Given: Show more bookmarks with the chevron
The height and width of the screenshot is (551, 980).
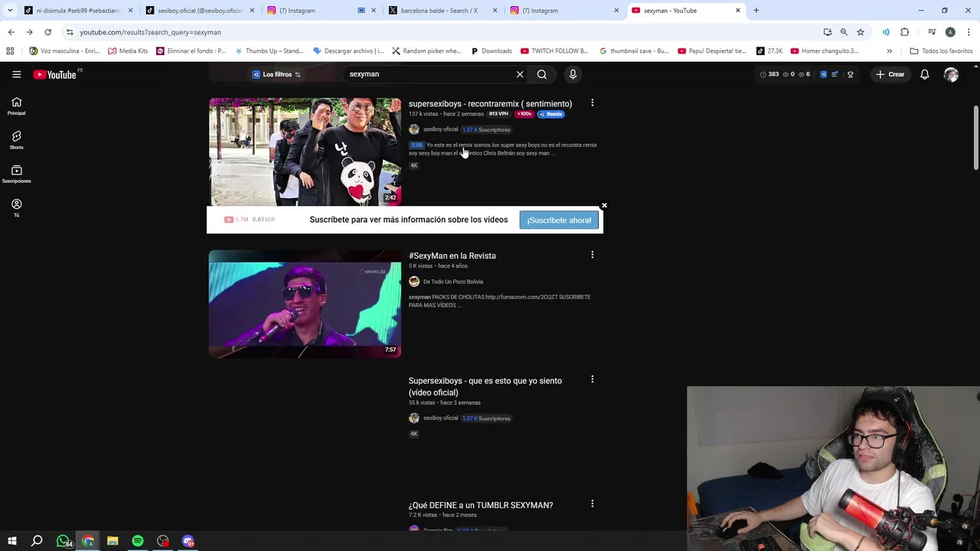Looking at the screenshot, I should 889,51.
